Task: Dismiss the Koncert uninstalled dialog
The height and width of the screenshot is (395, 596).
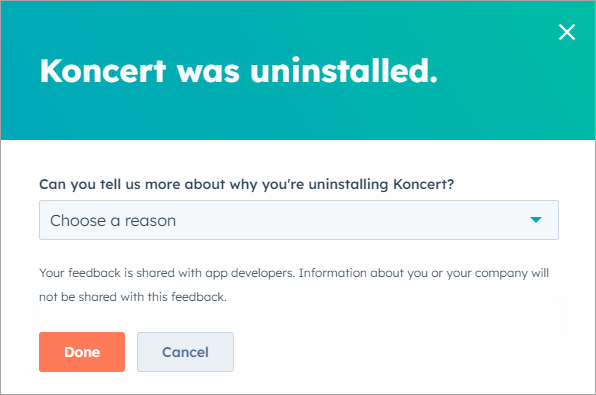Action: click(567, 32)
